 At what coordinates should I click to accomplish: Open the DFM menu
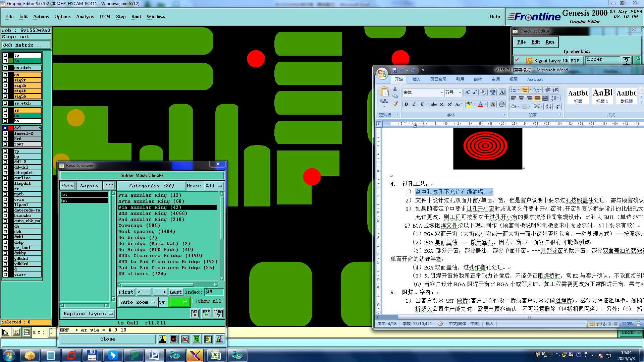105,16
